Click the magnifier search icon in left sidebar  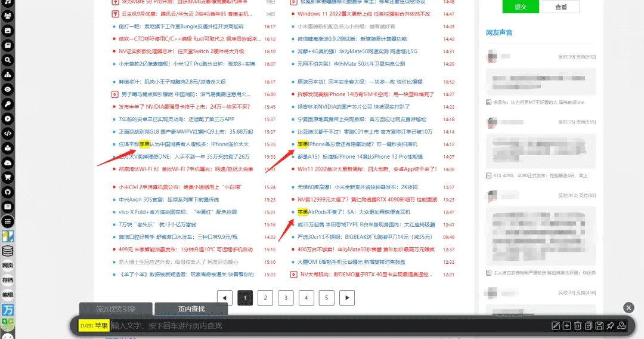coord(8,60)
